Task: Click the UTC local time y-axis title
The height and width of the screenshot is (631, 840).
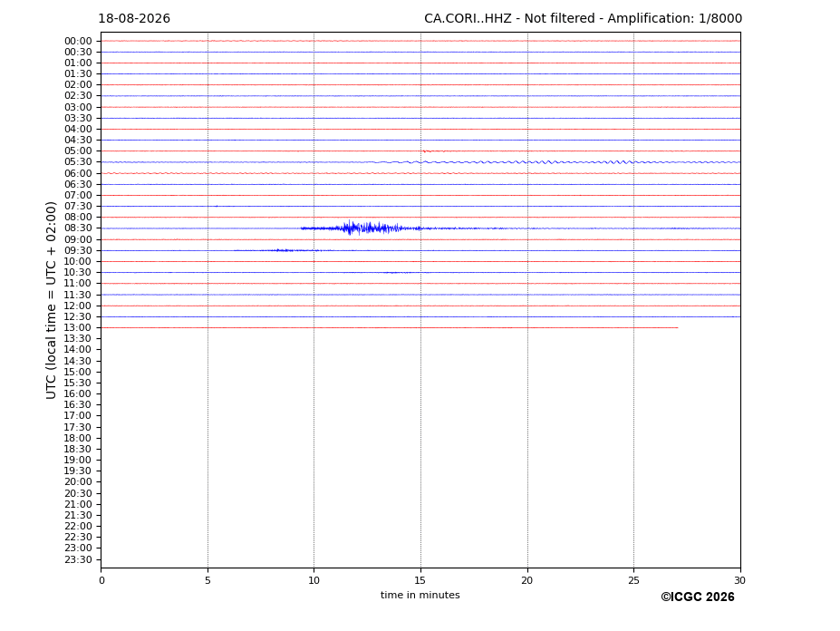Action: pyautogui.click(x=51, y=300)
